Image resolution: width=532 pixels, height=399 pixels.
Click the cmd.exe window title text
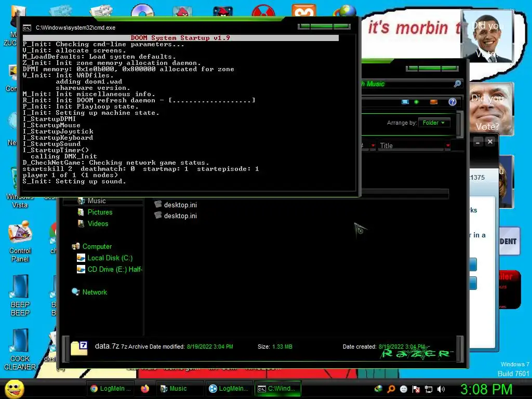[x=75, y=28]
